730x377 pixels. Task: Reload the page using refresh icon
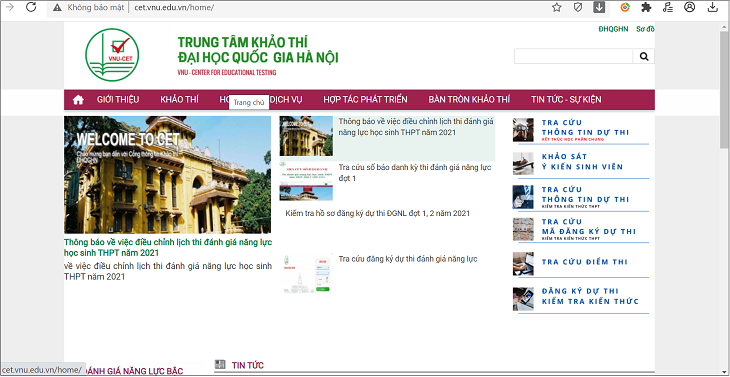31,7
